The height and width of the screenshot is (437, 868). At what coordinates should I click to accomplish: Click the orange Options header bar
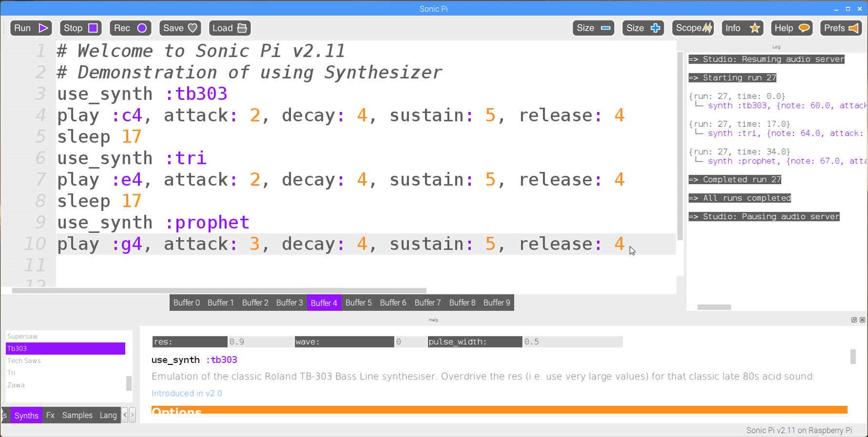pyautogui.click(x=499, y=410)
